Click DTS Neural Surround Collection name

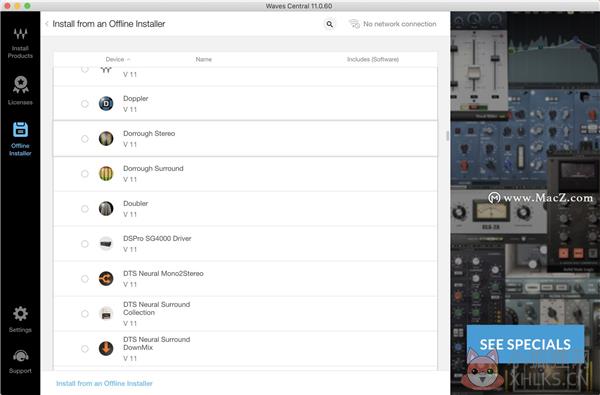[x=157, y=308]
